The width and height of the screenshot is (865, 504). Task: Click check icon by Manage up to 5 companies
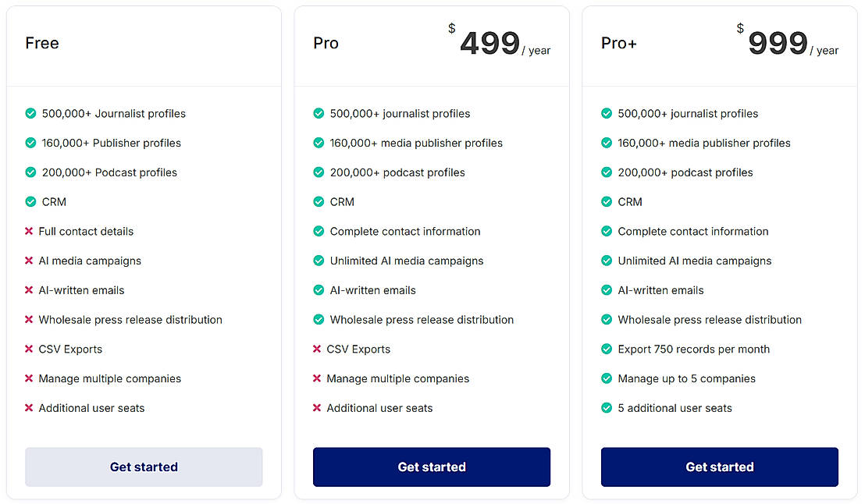pyautogui.click(x=607, y=378)
